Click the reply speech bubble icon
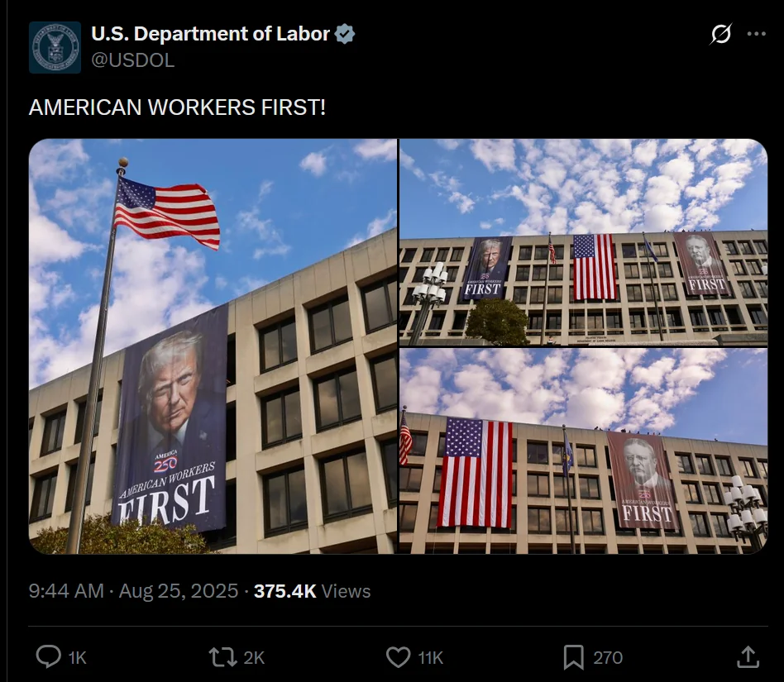 49,656
